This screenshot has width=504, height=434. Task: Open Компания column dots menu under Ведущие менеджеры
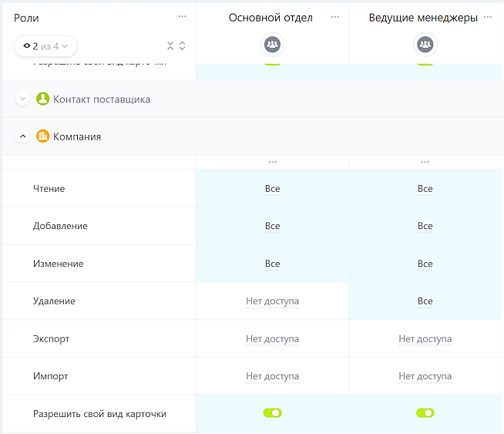point(425,162)
